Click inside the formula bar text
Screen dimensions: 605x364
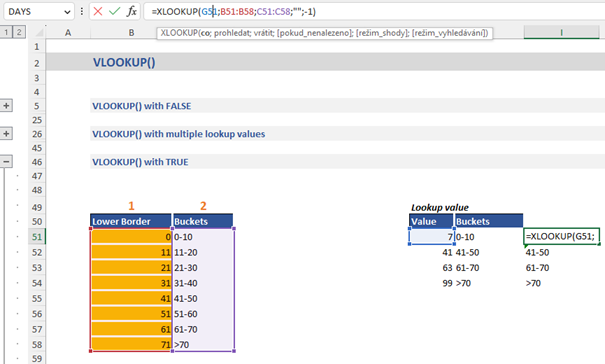(x=233, y=12)
